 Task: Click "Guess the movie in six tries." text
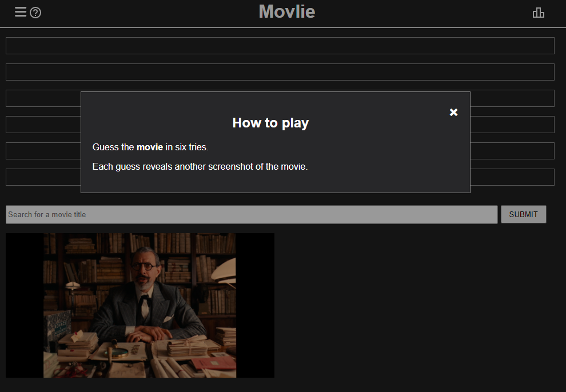tap(150, 147)
